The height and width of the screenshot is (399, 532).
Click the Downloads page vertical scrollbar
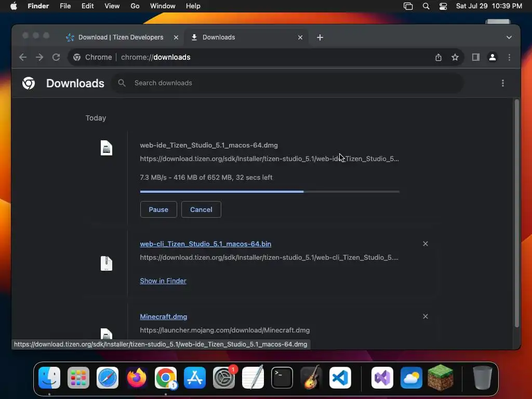click(x=516, y=213)
